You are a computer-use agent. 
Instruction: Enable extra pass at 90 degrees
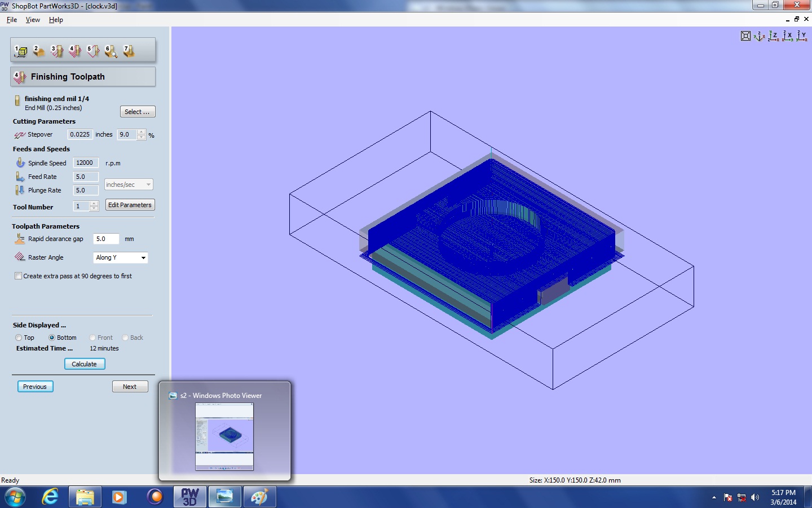18,276
